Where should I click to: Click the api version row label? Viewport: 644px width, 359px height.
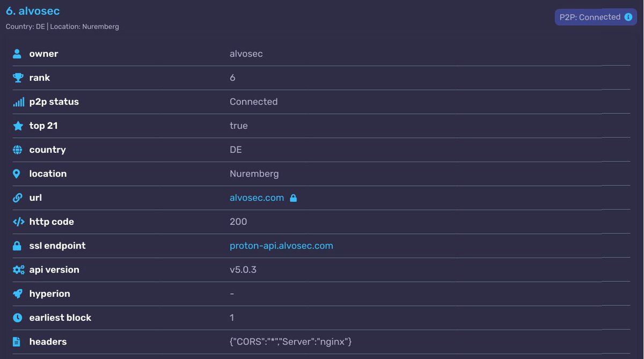point(54,270)
